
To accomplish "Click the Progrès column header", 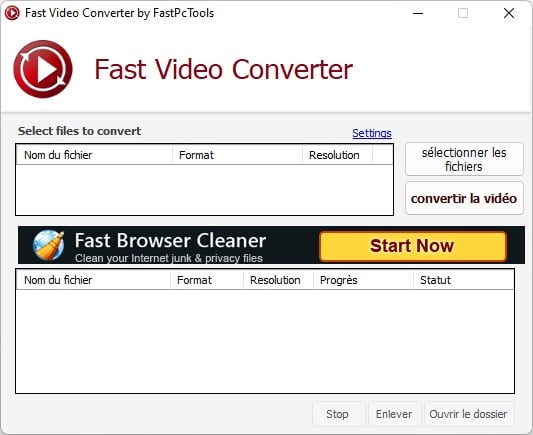I will [x=363, y=280].
